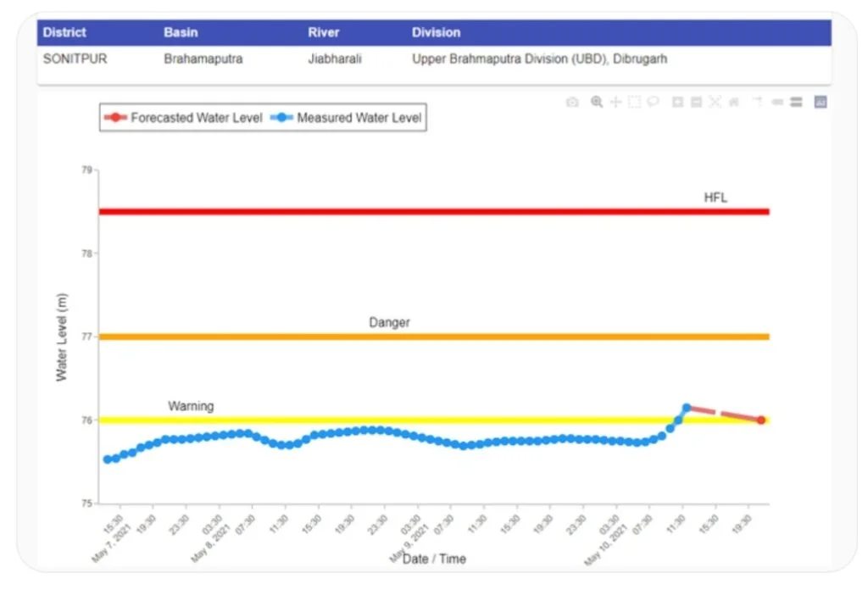868x590 pixels.
Task: Choose the Lasso Select tool
Action: point(654,102)
